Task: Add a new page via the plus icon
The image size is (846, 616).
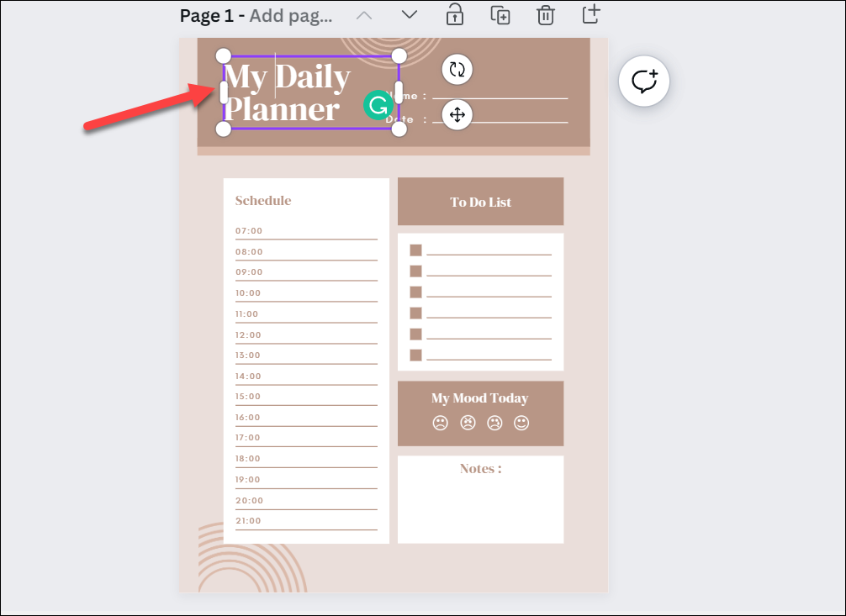Action: coord(590,14)
